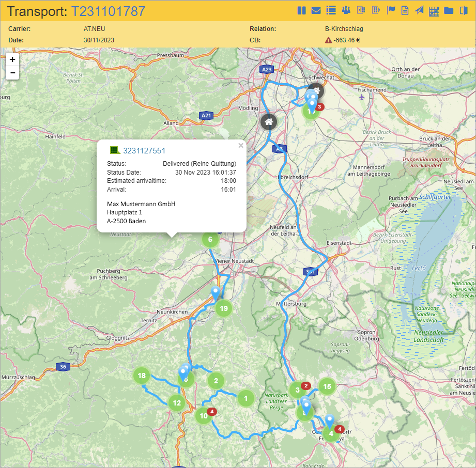The height and width of the screenshot is (468, 476).
Task: Toggle the side panel icon at far right
Action: [x=463, y=10]
